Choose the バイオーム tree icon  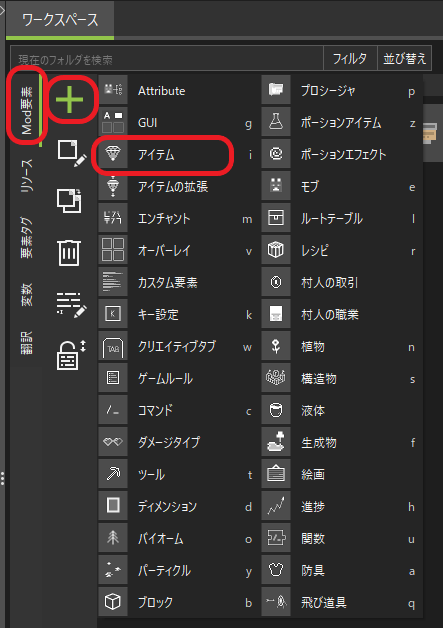coord(113,538)
